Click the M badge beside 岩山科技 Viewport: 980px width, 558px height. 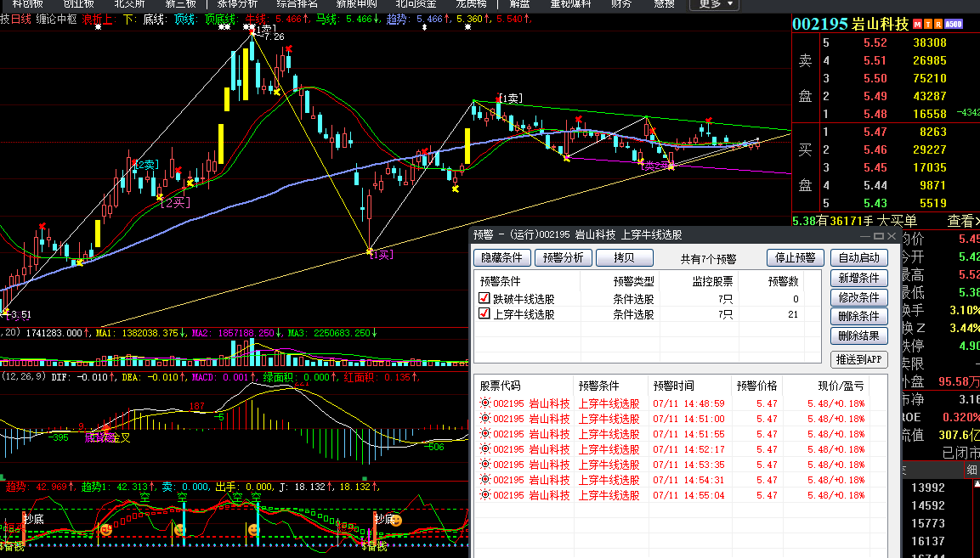tap(917, 25)
